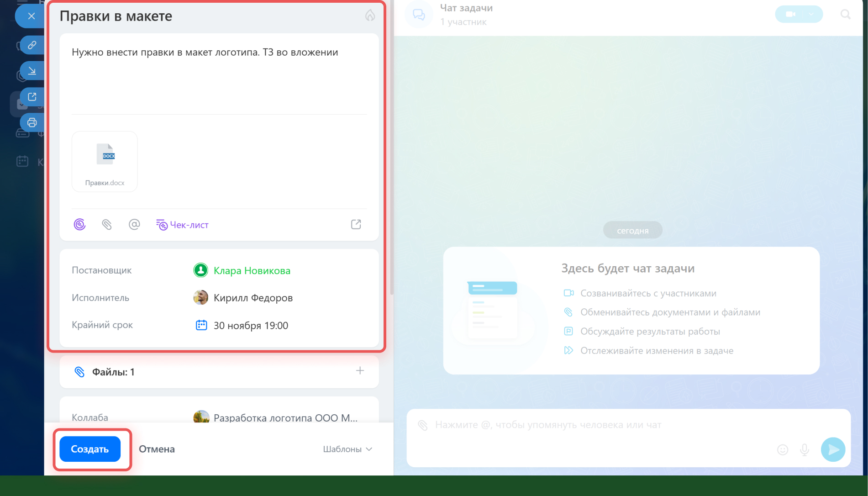Attach a file in chat via the paperclip

coord(423,425)
